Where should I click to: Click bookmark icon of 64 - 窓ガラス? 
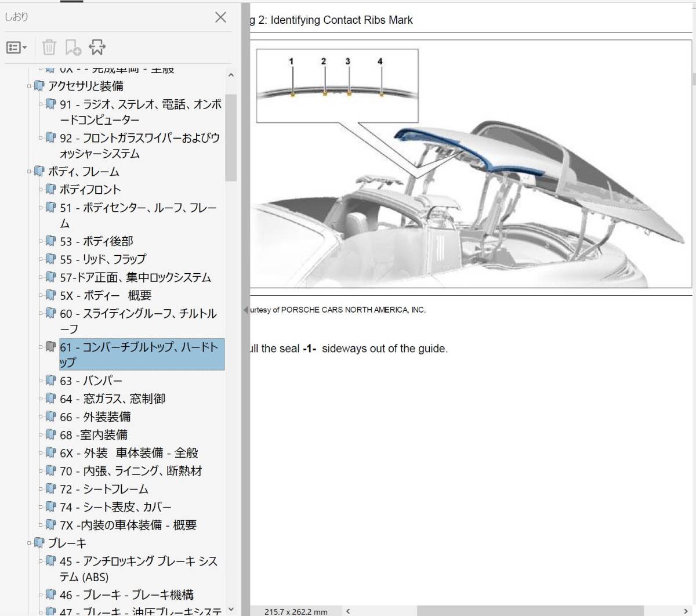pos(51,398)
